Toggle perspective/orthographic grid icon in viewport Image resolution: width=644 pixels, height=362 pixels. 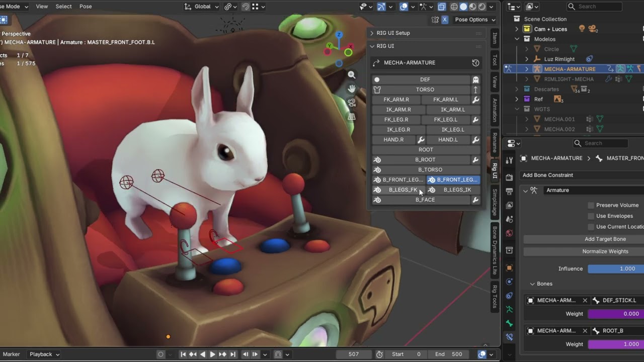[x=352, y=117]
